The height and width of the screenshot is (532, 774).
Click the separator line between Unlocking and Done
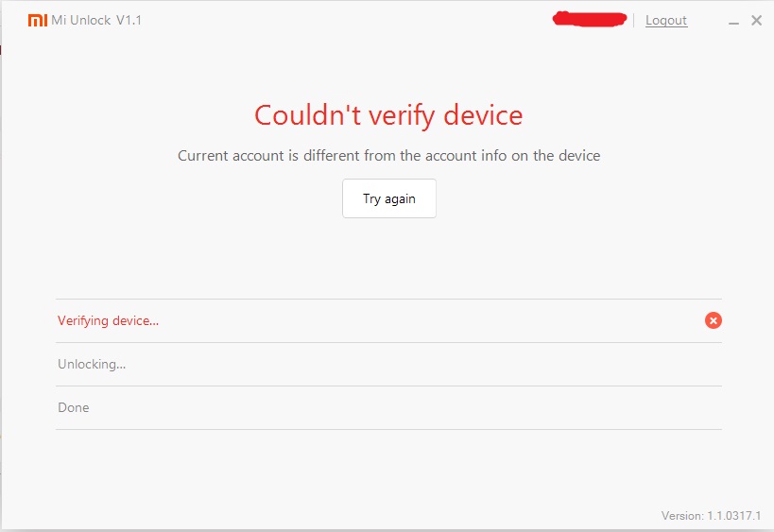pyautogui.click(x=388, y=386)
